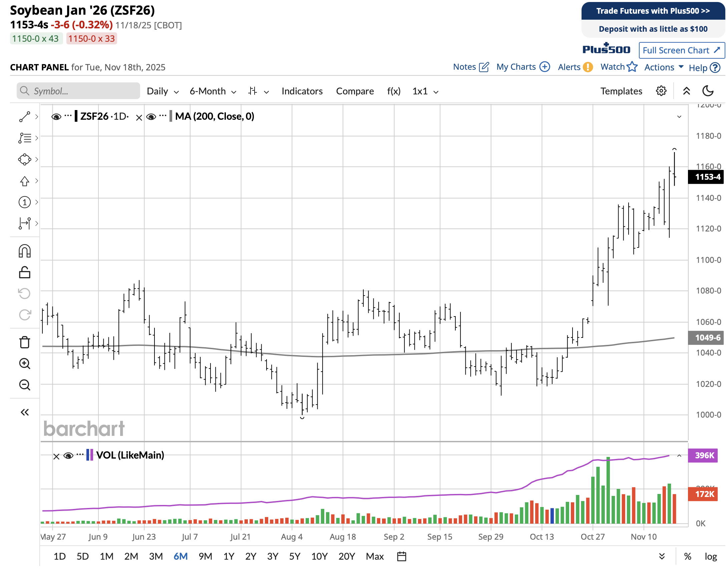Screen dimensions: 728x575
Task: Delete drawings with the trash icon
Action: coord(25,343)
